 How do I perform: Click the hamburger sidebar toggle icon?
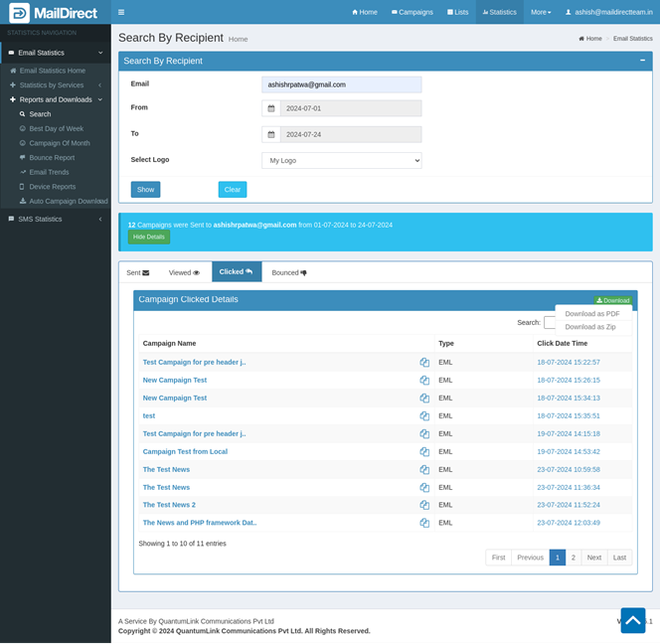click(x=121, y=12)
